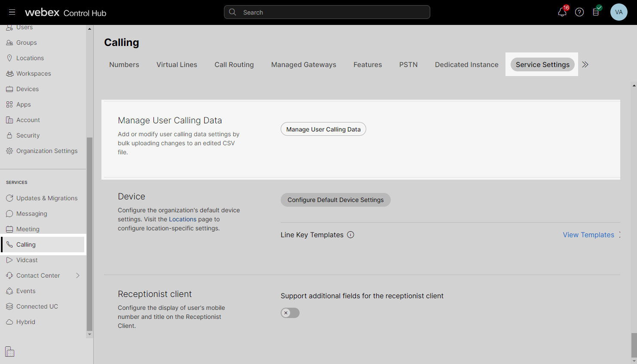Click Configure Default Device Settings button
This screenshot has width=637, height=364.
coord(336,200)
